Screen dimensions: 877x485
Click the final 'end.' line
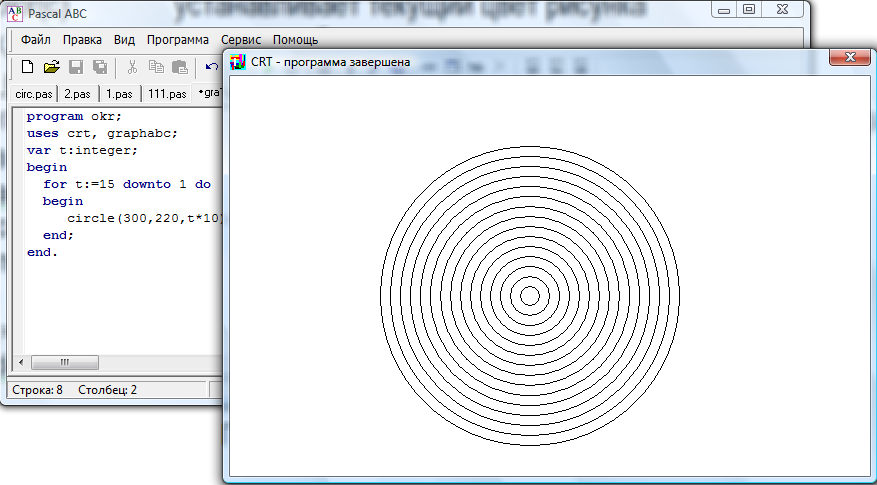click(x=42, y=252)
